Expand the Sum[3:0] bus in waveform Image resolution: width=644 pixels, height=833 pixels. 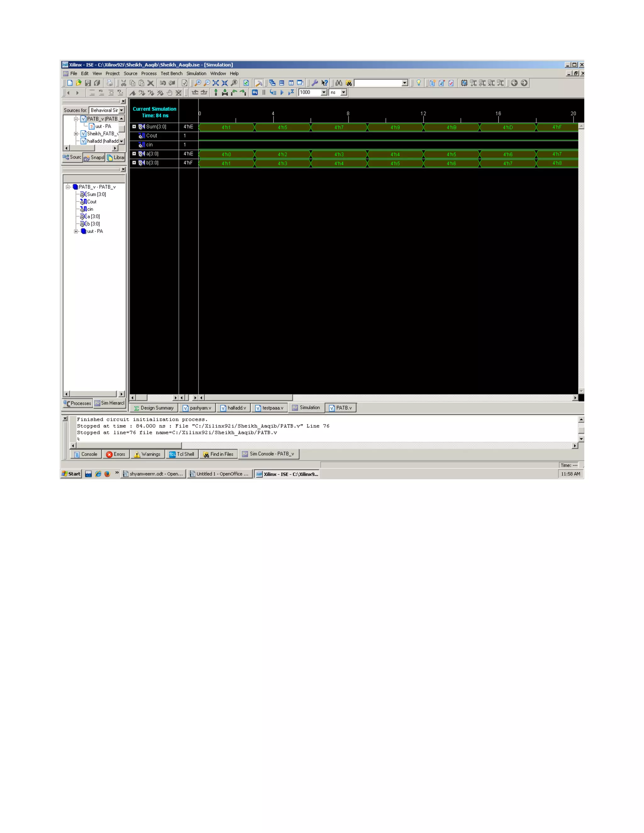click(134, 127)
